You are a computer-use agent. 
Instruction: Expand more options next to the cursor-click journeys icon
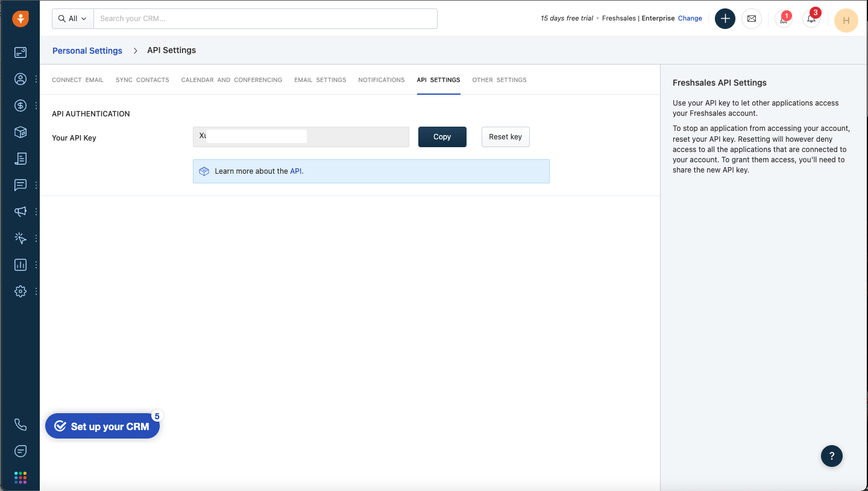coord(36,238)
